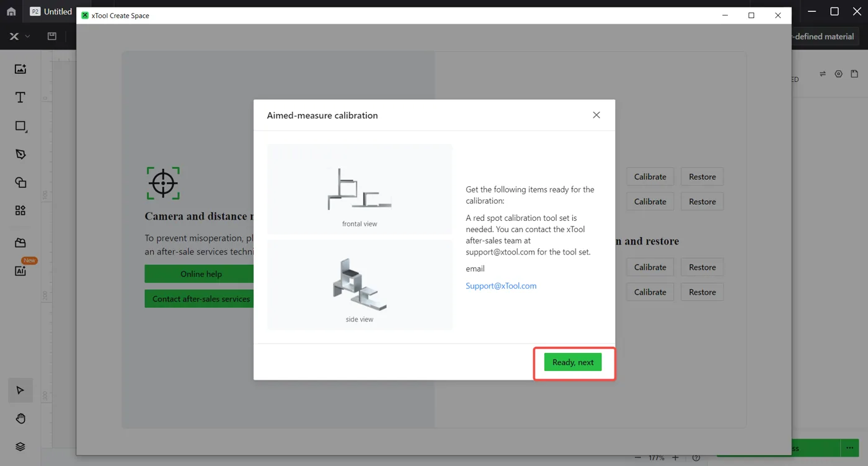Screen dimensions: 868x466
Task: Open the Support@xTool.com email link
Action: (x=501, y=286)
